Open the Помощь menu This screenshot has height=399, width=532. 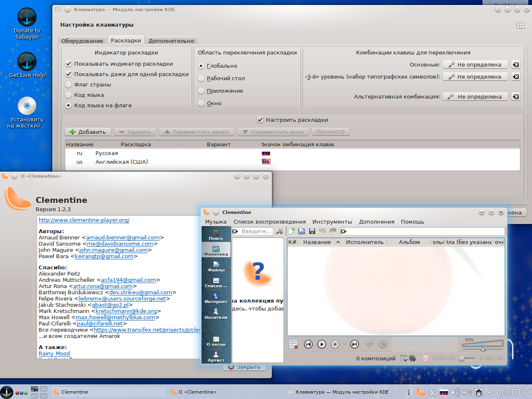(412, 222)
